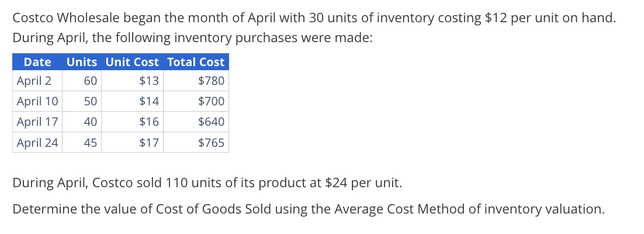Select the April 24 date cell
The image size is (644, 234).
pos(37,142)
